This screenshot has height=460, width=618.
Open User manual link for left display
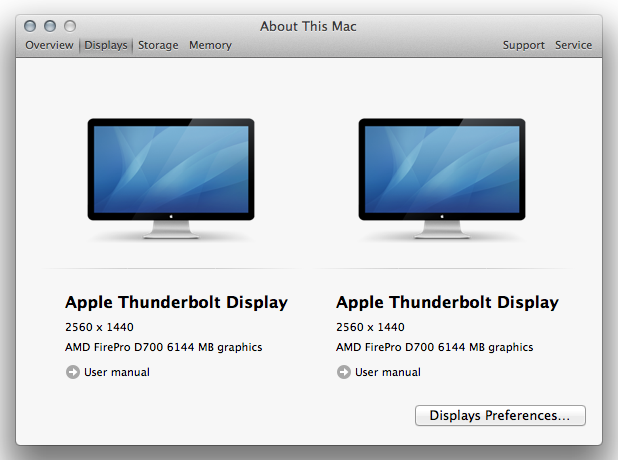point(117,372)
